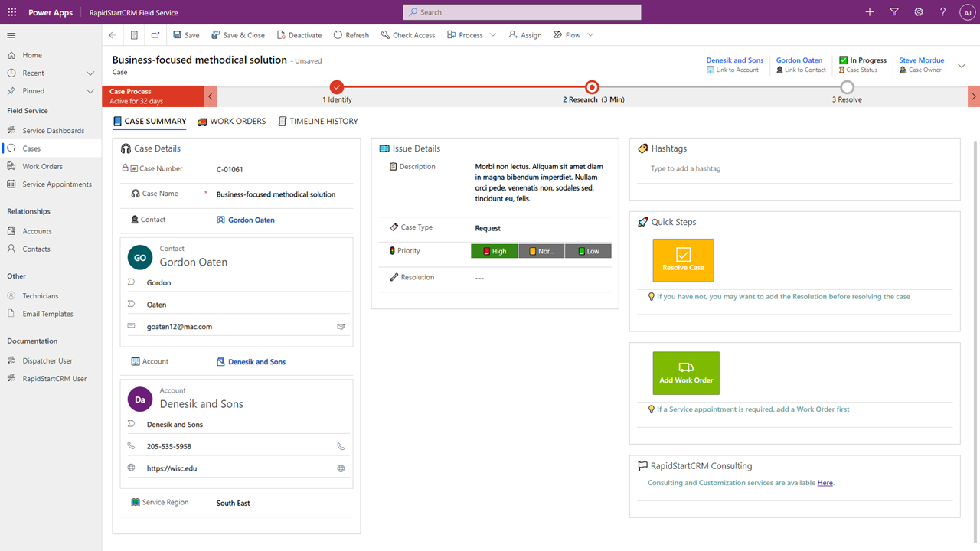Click the Add Work Order button

point(686,373)
